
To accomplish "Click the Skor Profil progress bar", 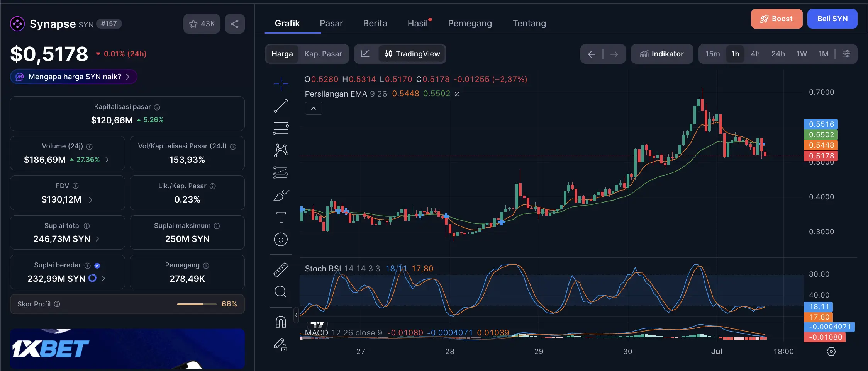I will pos(197,304).
